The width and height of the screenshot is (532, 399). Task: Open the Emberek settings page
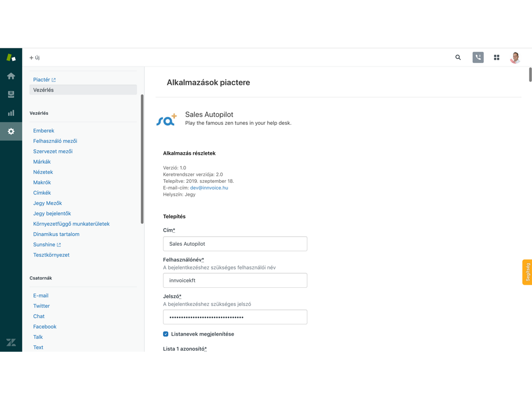[44, 130]
